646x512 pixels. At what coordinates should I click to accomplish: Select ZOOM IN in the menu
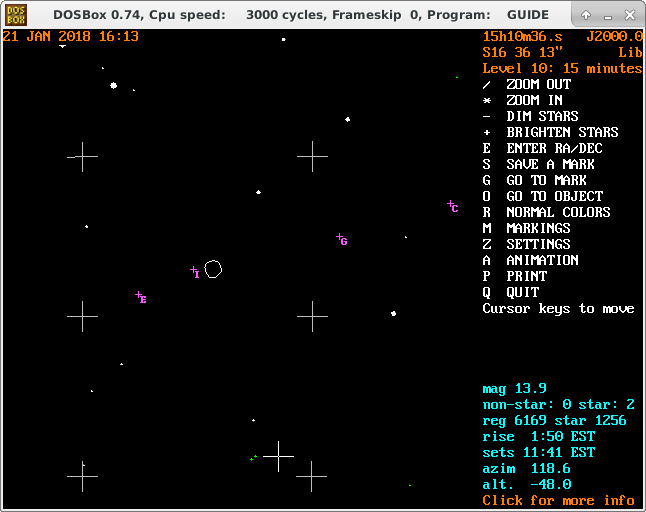click(x=534, y=101)
